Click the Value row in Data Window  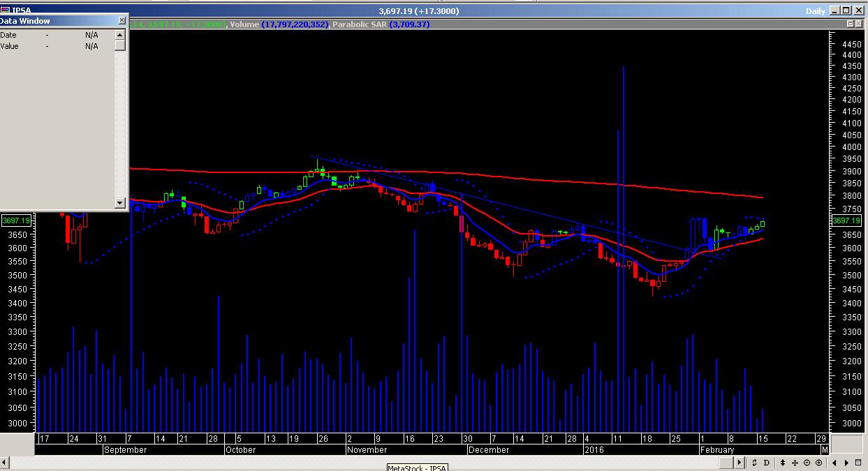coord(57,46)
